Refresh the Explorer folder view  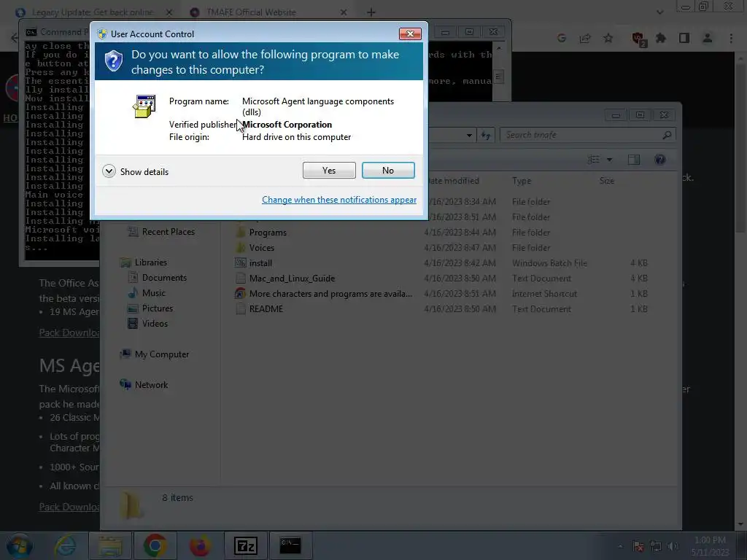pyautogui.click(x=485, y=135)
